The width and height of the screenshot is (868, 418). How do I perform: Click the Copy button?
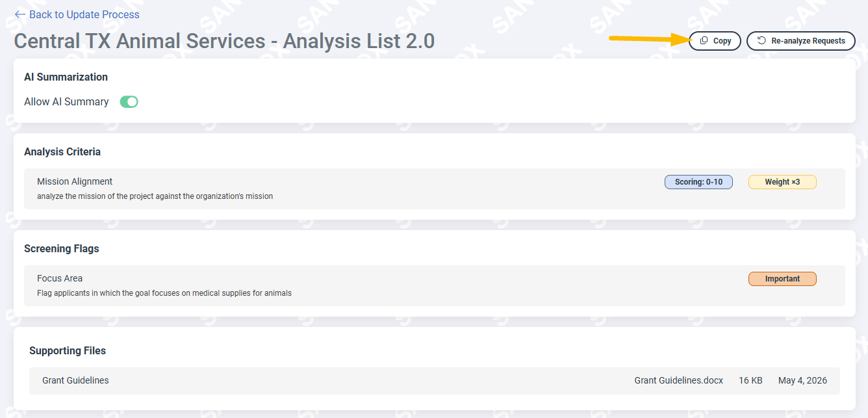pos(715,41)
